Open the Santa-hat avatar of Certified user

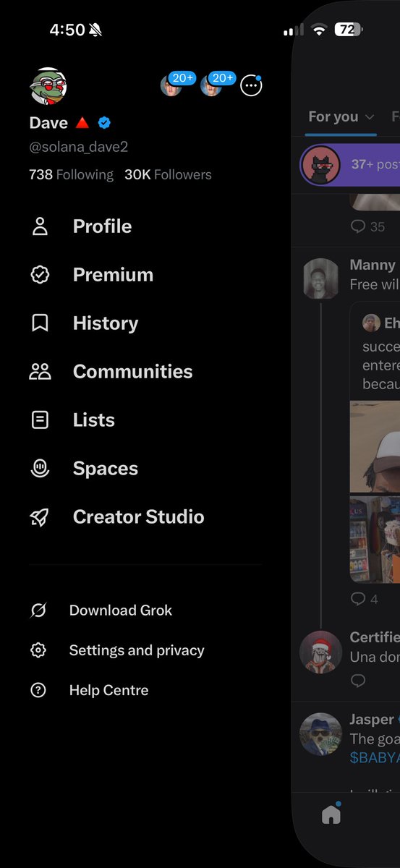[320, 652]
